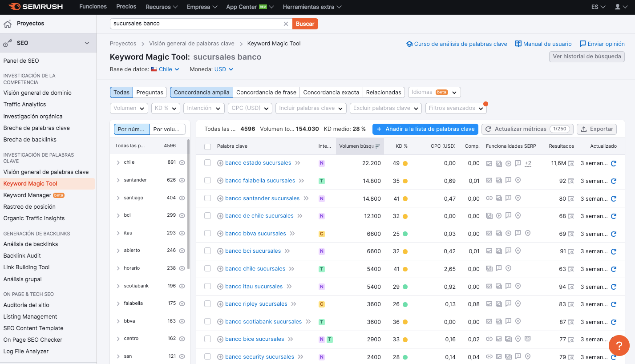This screenshot has width=635, height=364.
Task: Open the Empresa top menu
Action: pos(202,7)
